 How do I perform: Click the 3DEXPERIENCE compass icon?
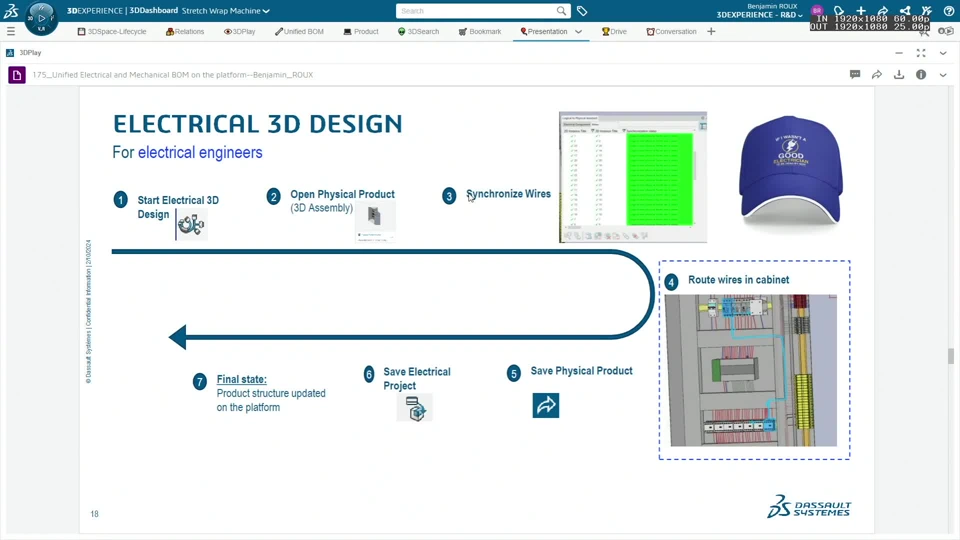(x=41, y=18)
